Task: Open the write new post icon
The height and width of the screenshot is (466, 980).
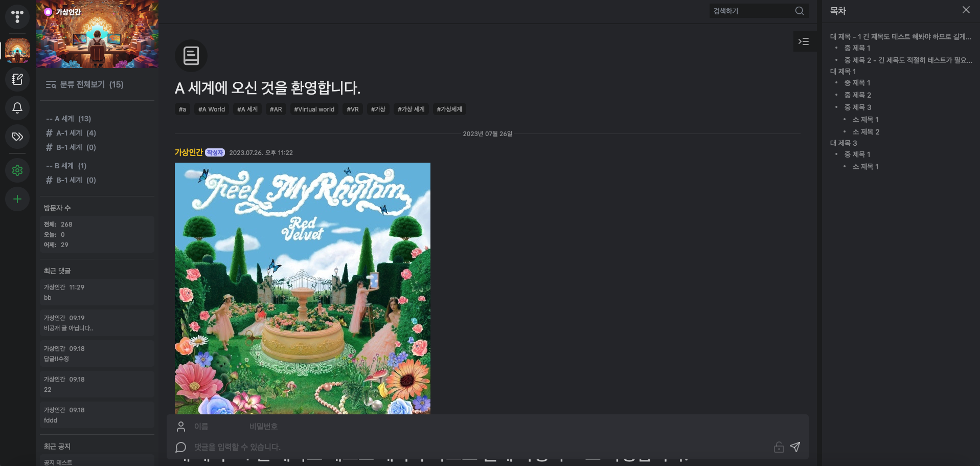Action: tap(17, 79)
